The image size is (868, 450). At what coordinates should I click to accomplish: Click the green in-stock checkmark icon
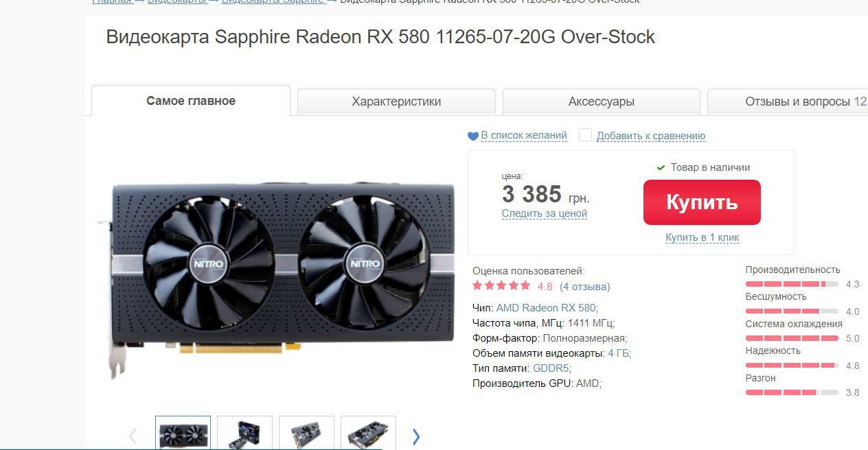[x=661, y=167]
